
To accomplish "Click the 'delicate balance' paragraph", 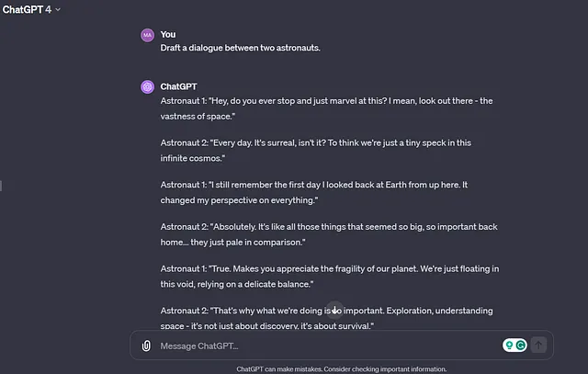I will pos(330,277).
